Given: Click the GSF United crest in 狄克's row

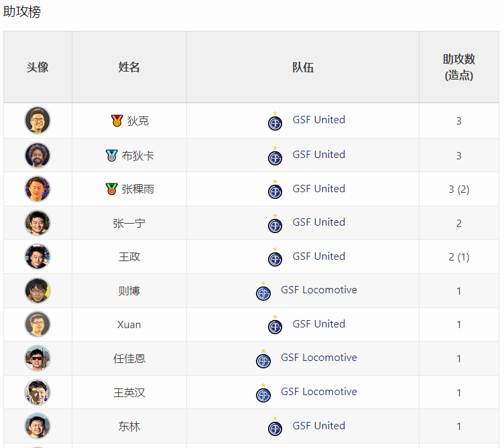Looking at the screenshot, I should coord(275,121).
